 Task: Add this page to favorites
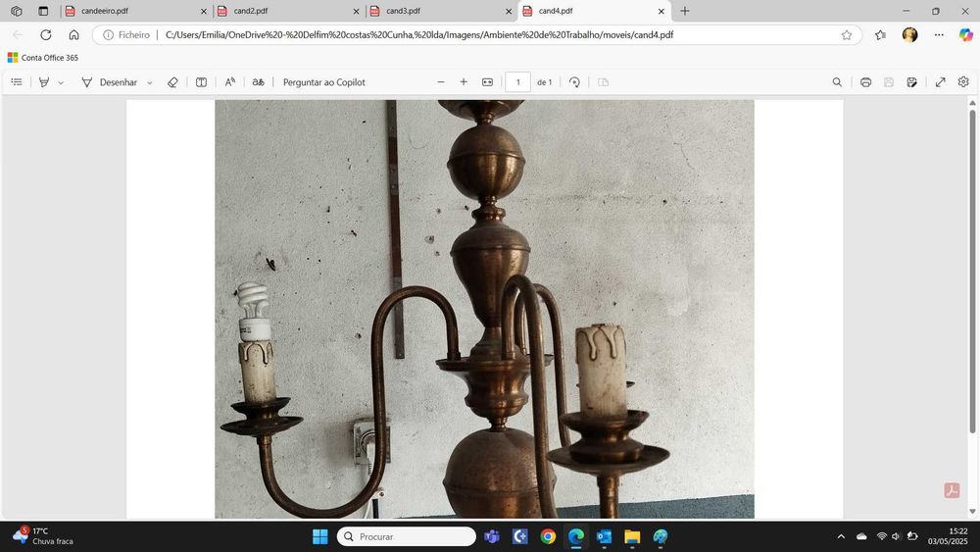click(x=847, y=35)
